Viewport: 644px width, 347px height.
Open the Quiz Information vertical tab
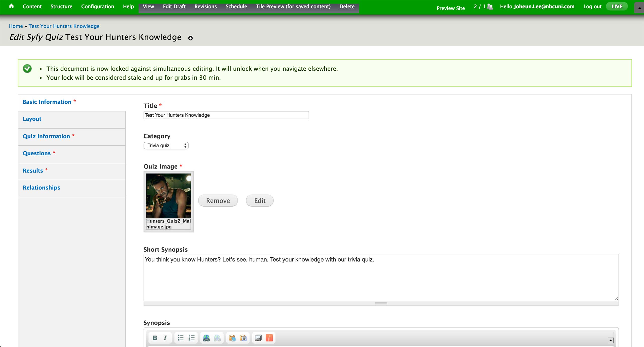point(46,136)
